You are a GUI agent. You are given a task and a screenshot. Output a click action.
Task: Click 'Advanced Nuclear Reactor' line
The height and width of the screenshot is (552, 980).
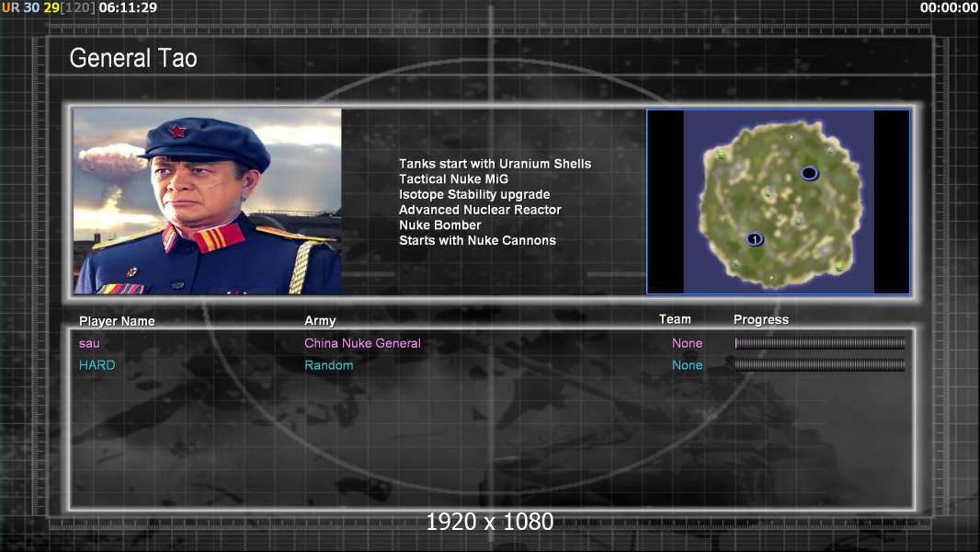click(480, 210)
